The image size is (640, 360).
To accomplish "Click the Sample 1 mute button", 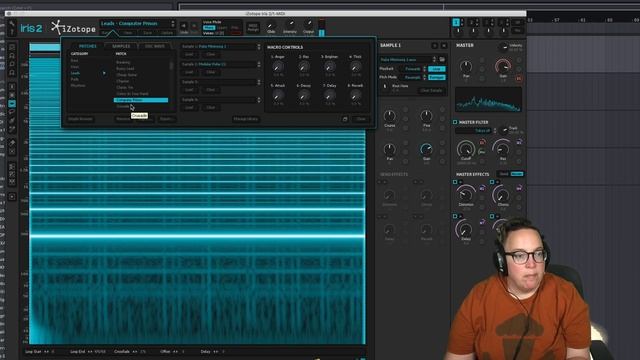I will point(444,46).
